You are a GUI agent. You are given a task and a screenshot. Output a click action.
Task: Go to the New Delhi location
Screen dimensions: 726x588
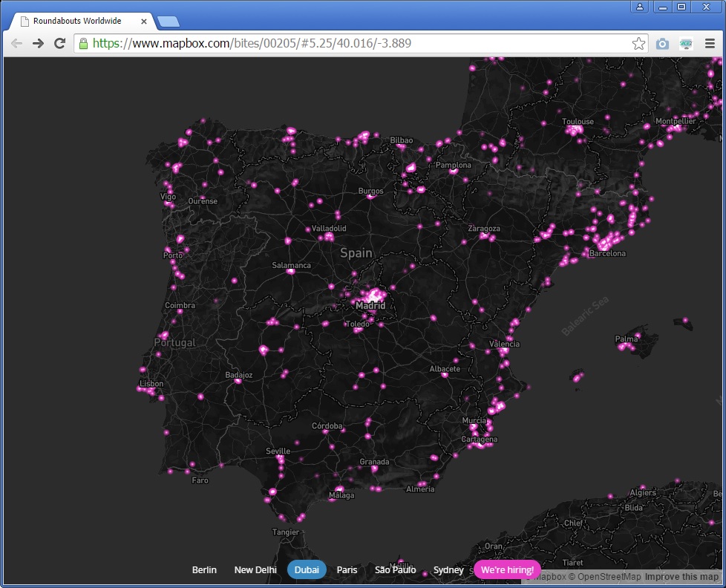pyautogui.click(x=255, y=570)
